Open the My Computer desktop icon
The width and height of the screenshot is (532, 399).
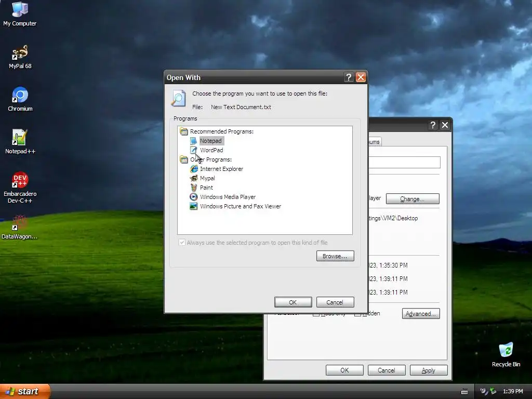pyautogui.click(x=20, y=14)
